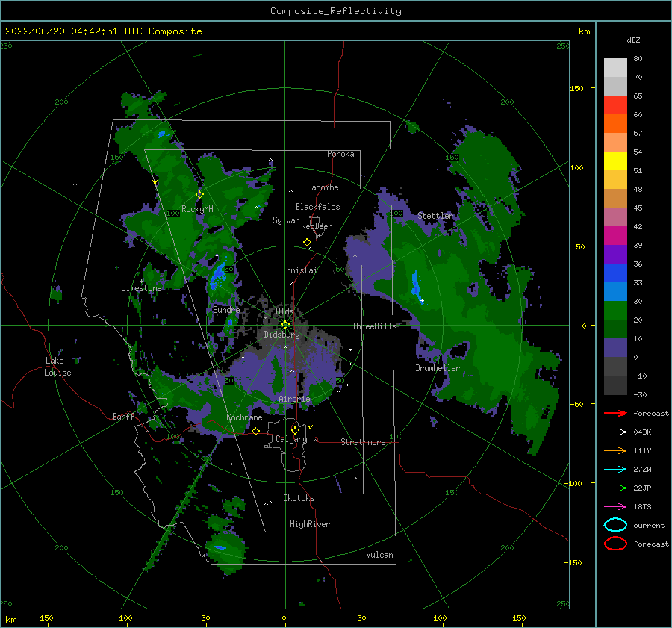Click the Drumheller town label
Screen dimensions: 672x628
[438, 368]
